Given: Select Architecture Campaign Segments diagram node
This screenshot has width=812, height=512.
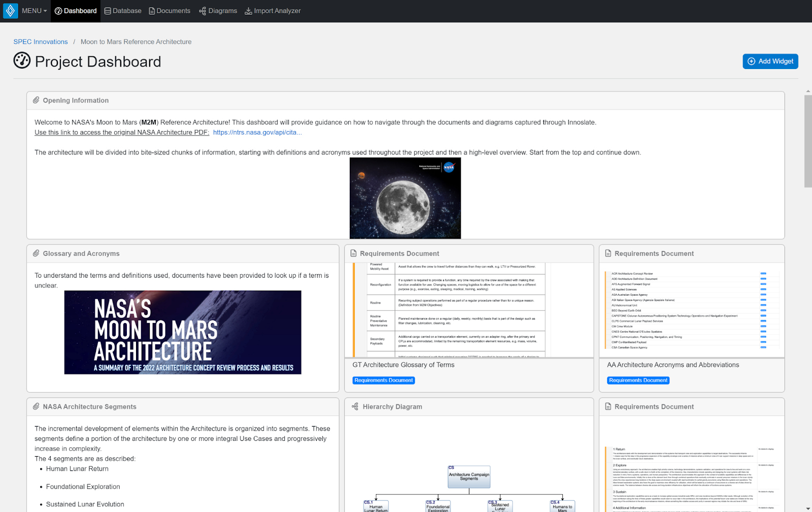Looking at the screenshot, I should pyautogui.click(x=469, y=476).
